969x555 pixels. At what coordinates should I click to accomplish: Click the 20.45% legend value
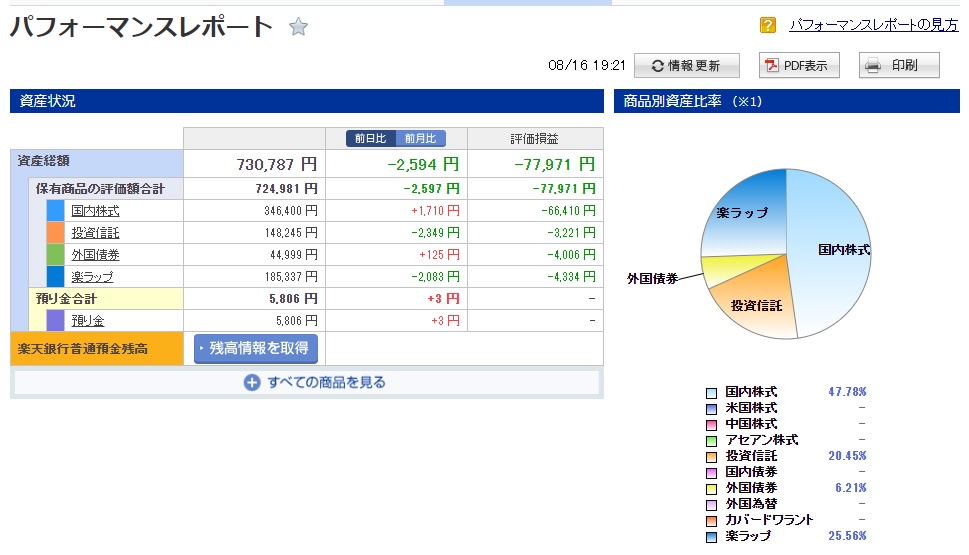click(847, 456)
